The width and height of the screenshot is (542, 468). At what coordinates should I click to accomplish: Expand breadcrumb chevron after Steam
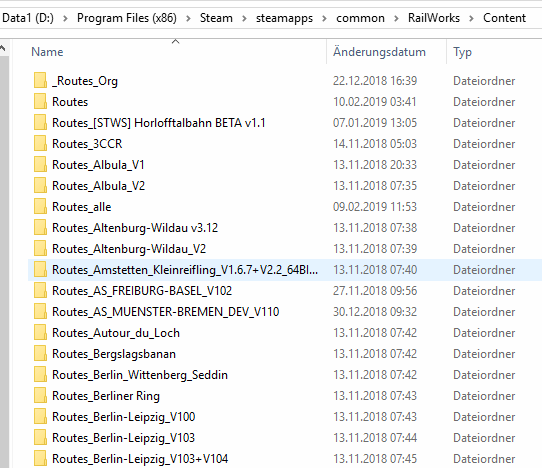(244, 18)
